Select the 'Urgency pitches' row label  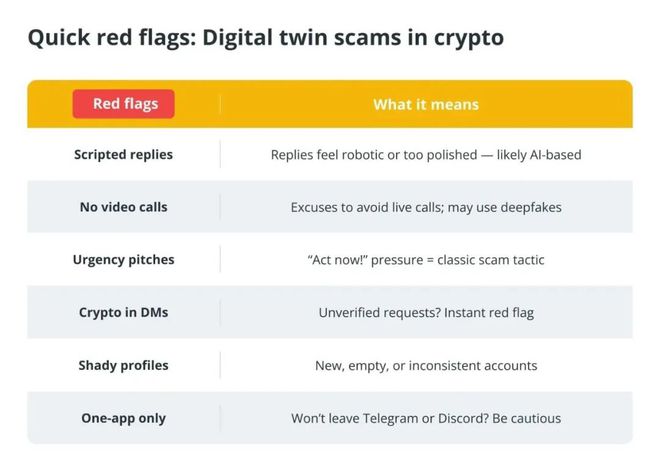coord(123,260)
